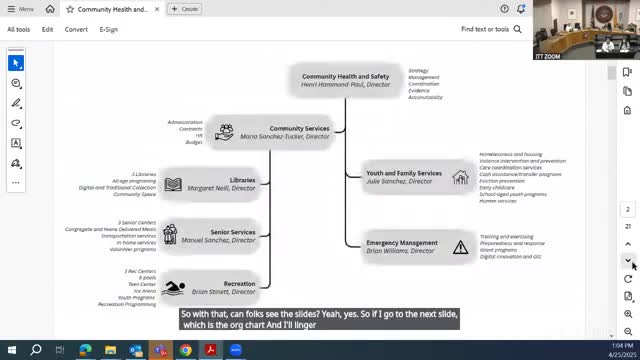This screenshot has width=640, height=360.
Task: Open the All tools menu
Action: [x=19, y=29]
